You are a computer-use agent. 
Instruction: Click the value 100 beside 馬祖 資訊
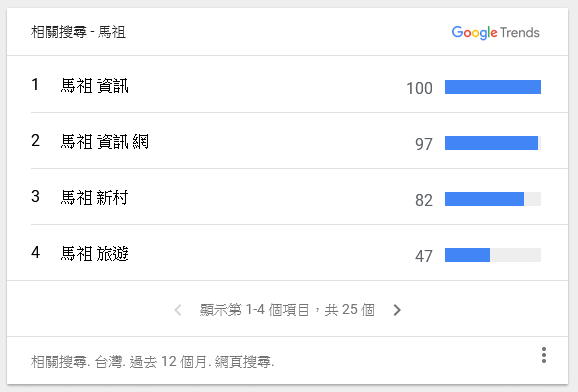pos(419,89)
